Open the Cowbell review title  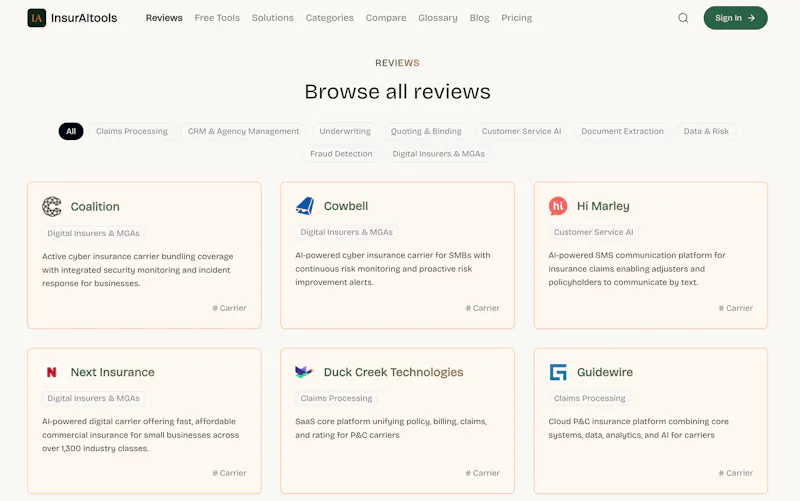(346, 206)
